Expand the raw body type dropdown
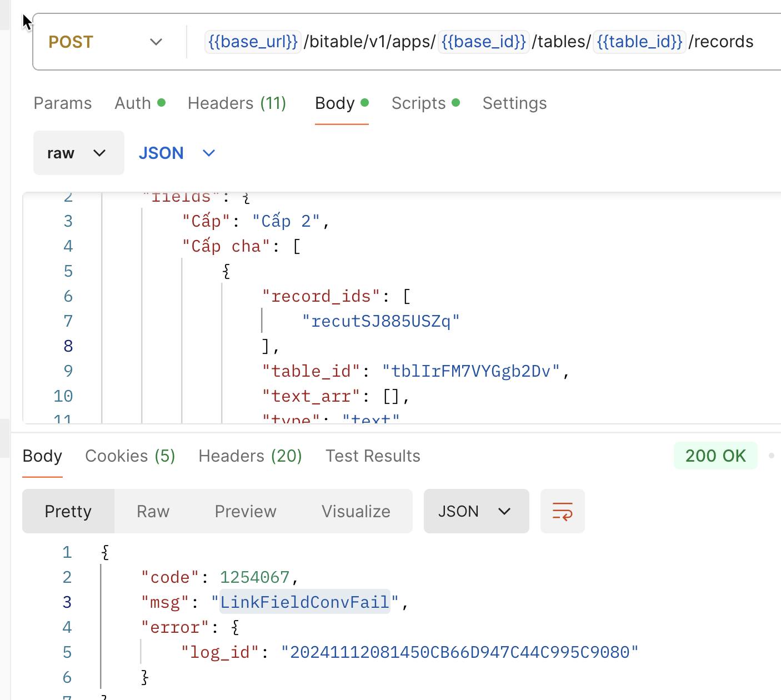The width and height of the screenshot is (781, 700). (x=78, y=153)
